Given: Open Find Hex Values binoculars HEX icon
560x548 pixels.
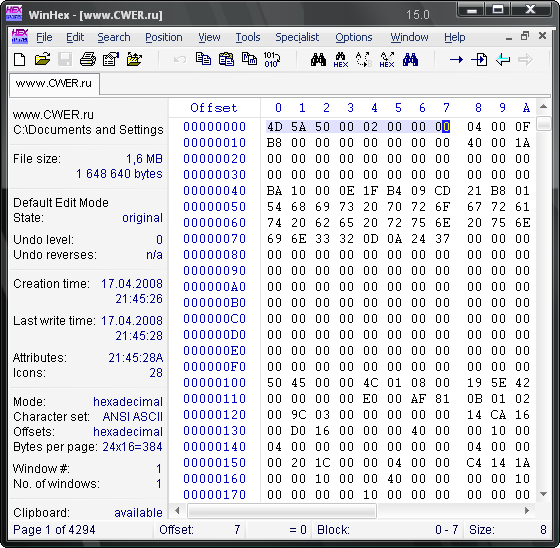Looking at the screenshot, I should pos(341,60).
